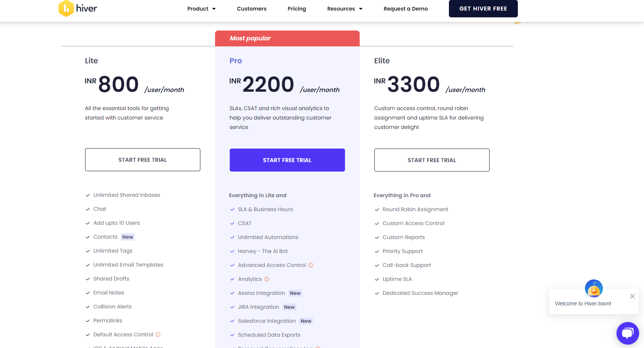Start free trial for Elite plan
644x348 pixels.
tap(432, 160)
